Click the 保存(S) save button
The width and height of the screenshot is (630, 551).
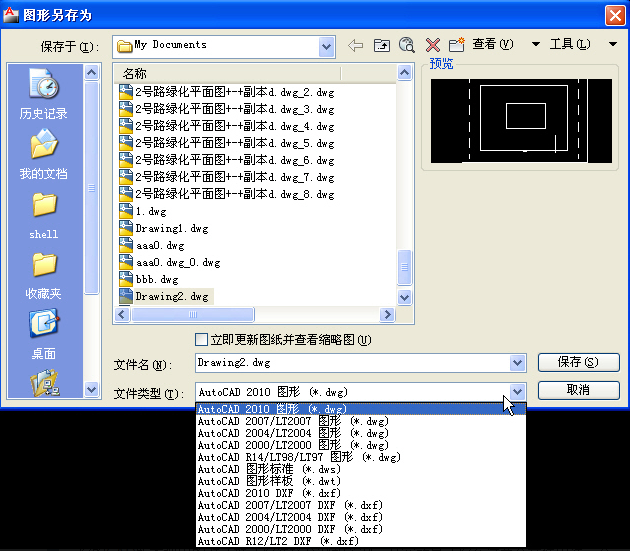pos(579,362)
